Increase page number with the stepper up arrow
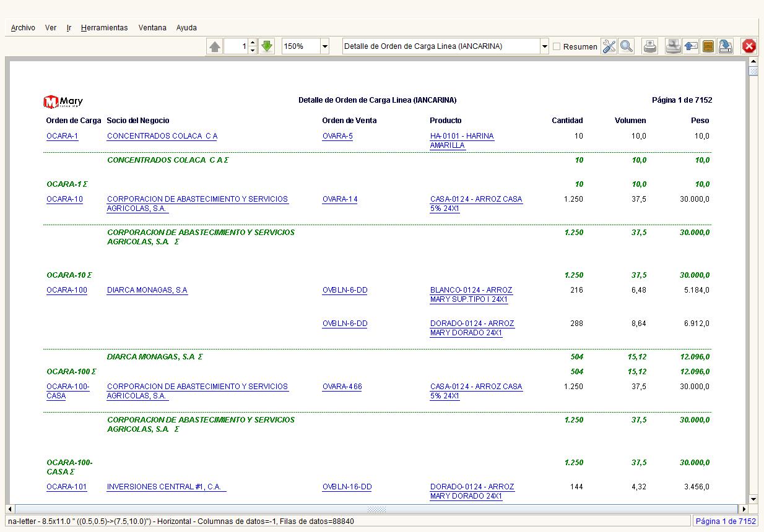The image size is (764, 532). coord(253,43)
